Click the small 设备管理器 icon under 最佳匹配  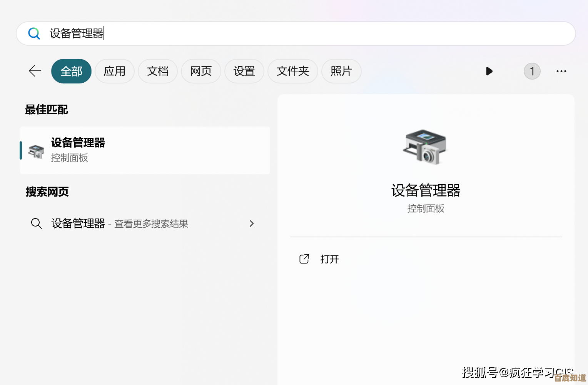point(37,152)
